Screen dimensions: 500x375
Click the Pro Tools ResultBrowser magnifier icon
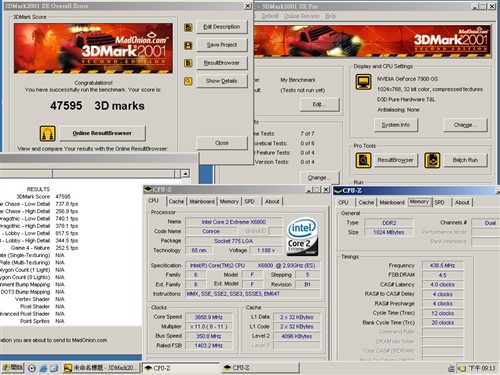363,160
